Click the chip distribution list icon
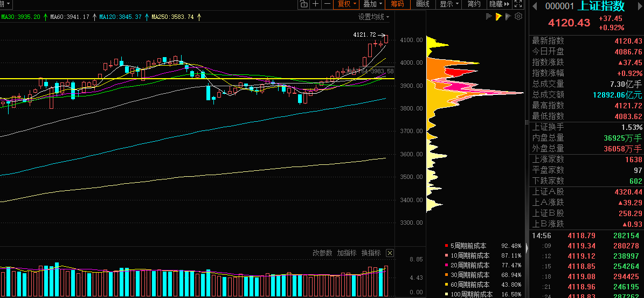Viewport: 644px width, 298px height. (489, 16)
